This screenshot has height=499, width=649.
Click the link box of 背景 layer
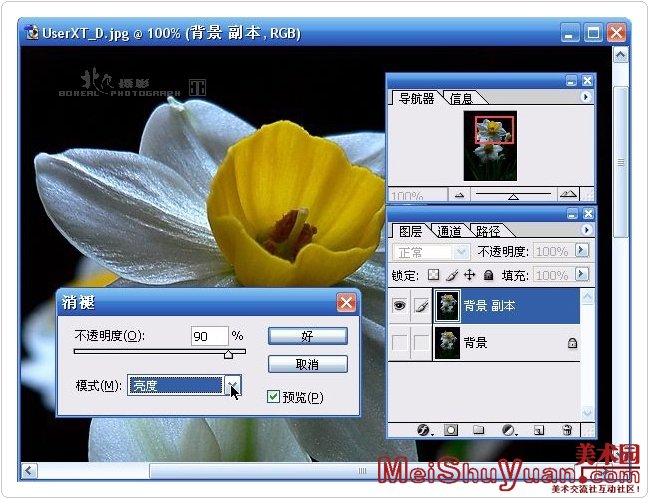click(421, 343)
